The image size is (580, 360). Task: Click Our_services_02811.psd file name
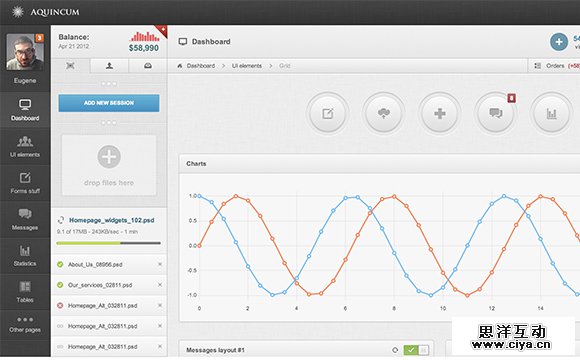coord(100,285)
